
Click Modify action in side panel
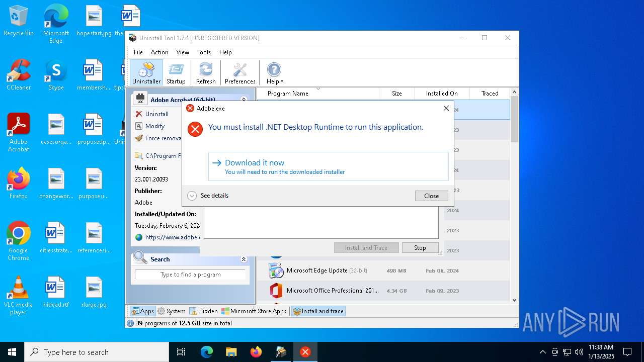click(x=149, y=126)
